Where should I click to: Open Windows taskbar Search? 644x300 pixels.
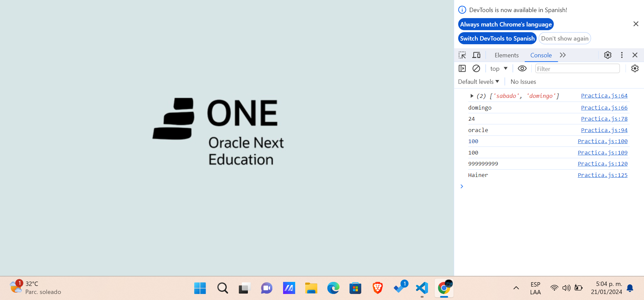222,288
